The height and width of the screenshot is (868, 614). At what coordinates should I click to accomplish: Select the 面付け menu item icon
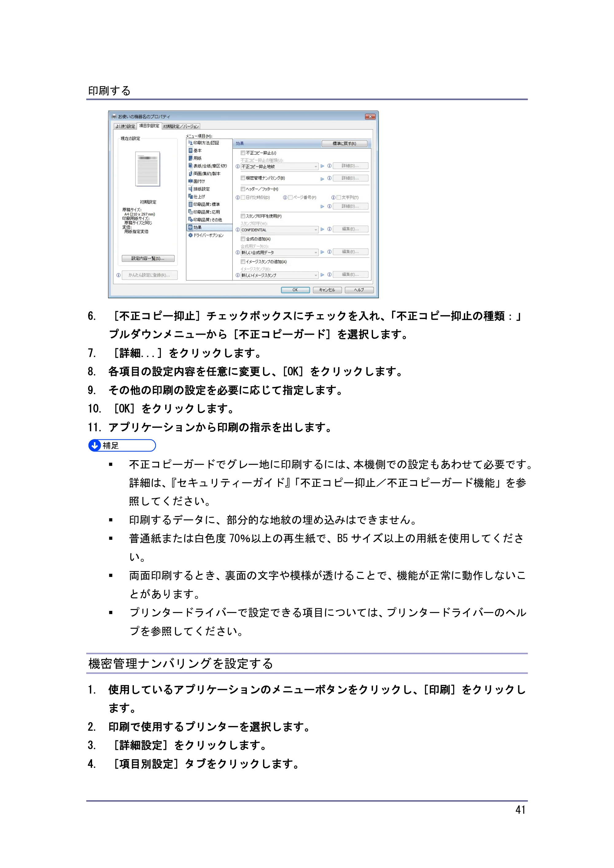(x=190, y=181)
